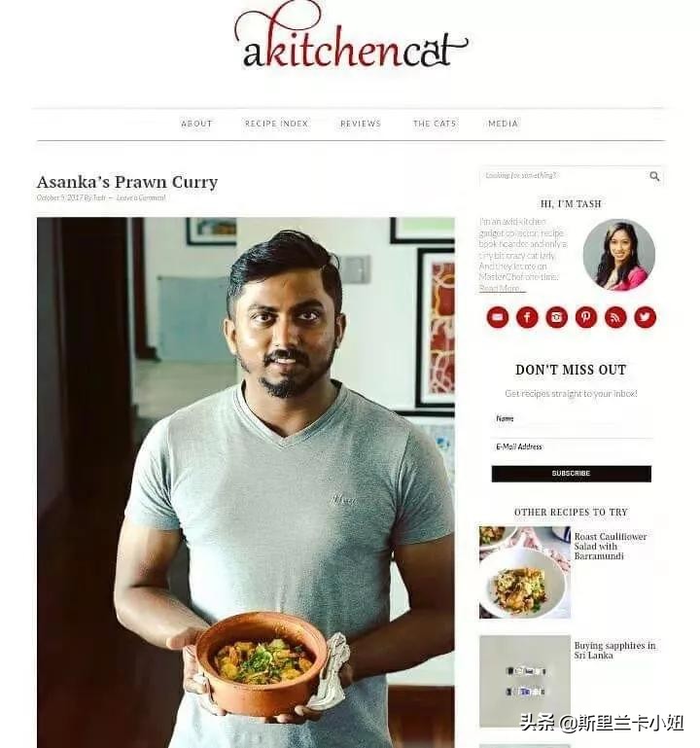
Task: Open the Recipe Index menu
Action: coord(276,124)
